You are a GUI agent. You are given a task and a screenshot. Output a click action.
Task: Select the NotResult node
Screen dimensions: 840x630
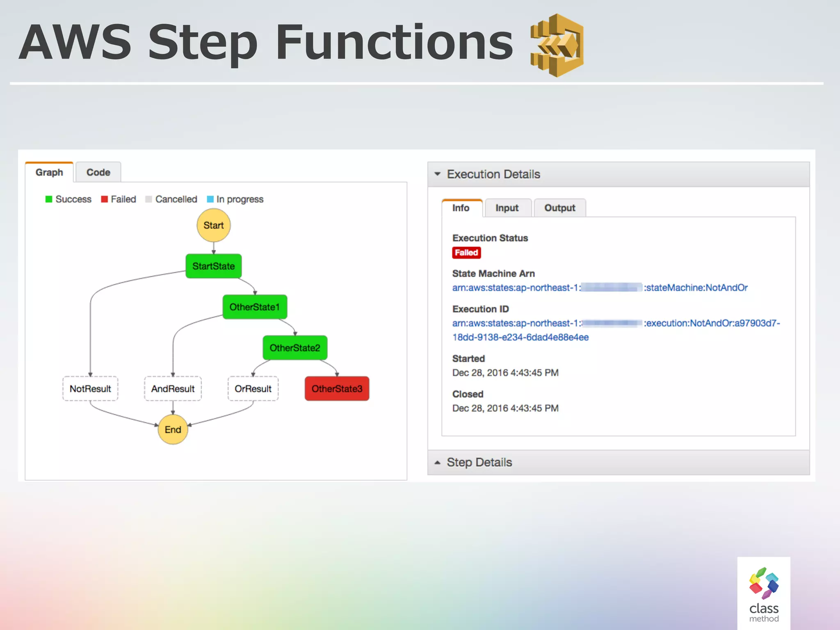pos(90,388)
